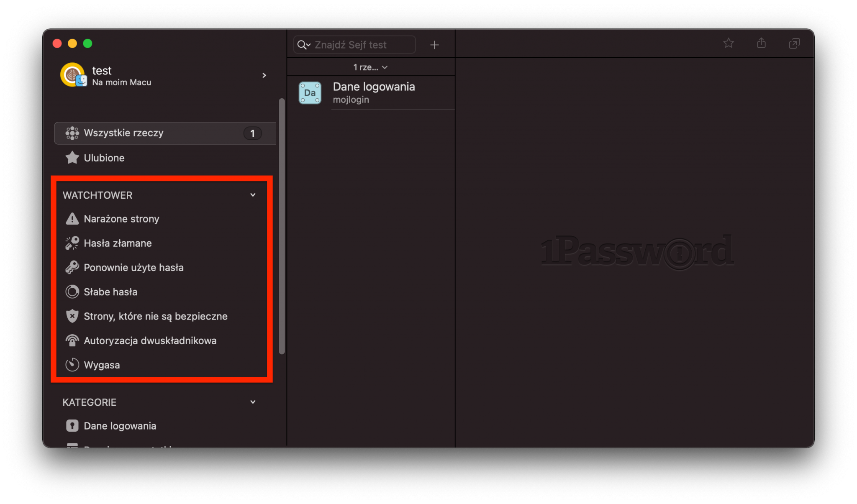The width and height of the screenshot is (857, 504).
Task: Click the Da item thumbnail icon
Action: [x=310, y=93]
